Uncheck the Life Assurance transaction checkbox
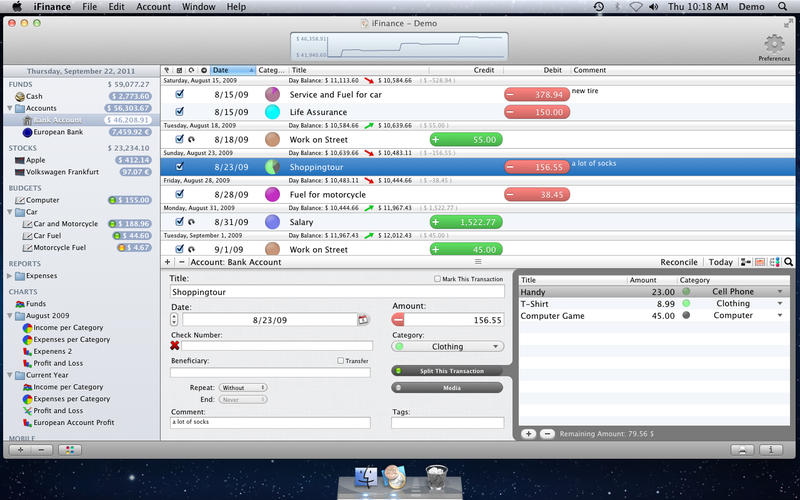This screenshot has height=500, width=800. coord(179,113)
